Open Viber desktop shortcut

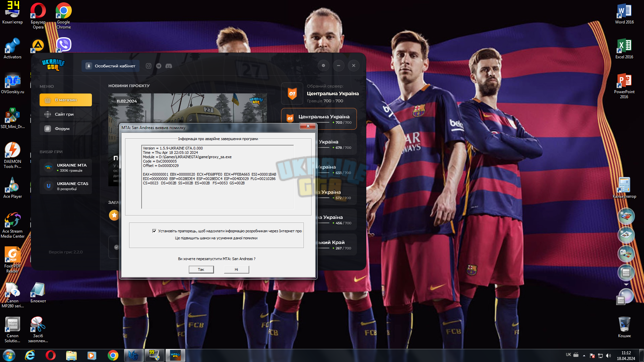[x=64, y=45]
